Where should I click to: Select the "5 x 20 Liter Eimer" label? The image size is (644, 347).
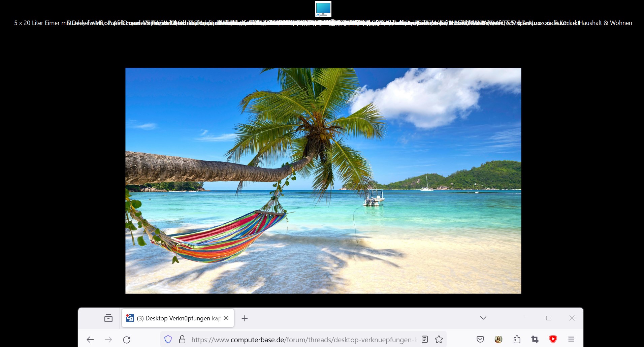pos(37,23)
